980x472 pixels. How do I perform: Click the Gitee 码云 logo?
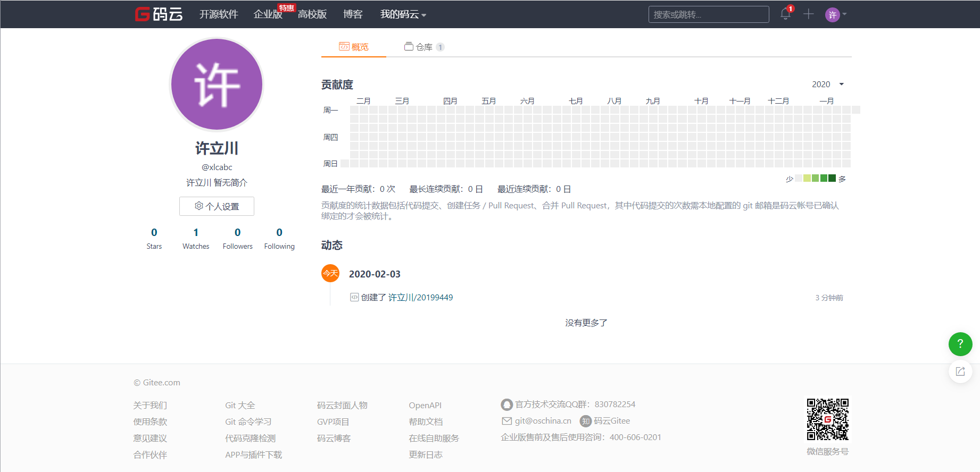pos(159,14)
